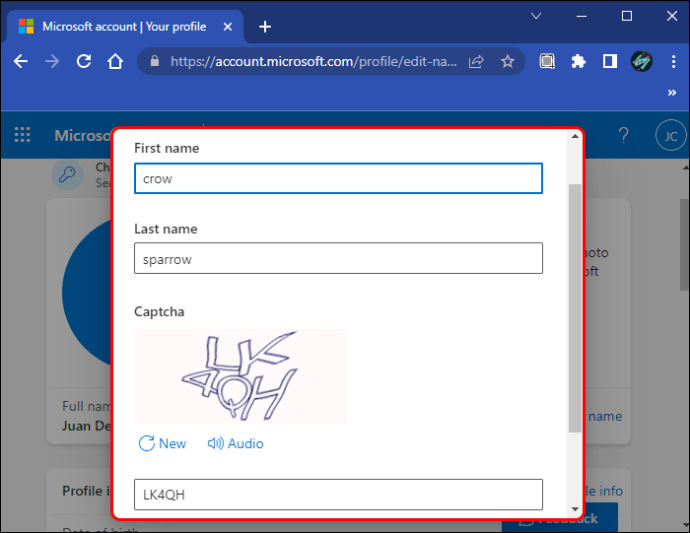This screenshot has width=690, height=533.
Task: Close the Microsoft account tab
Action: [x=228, y=27]
